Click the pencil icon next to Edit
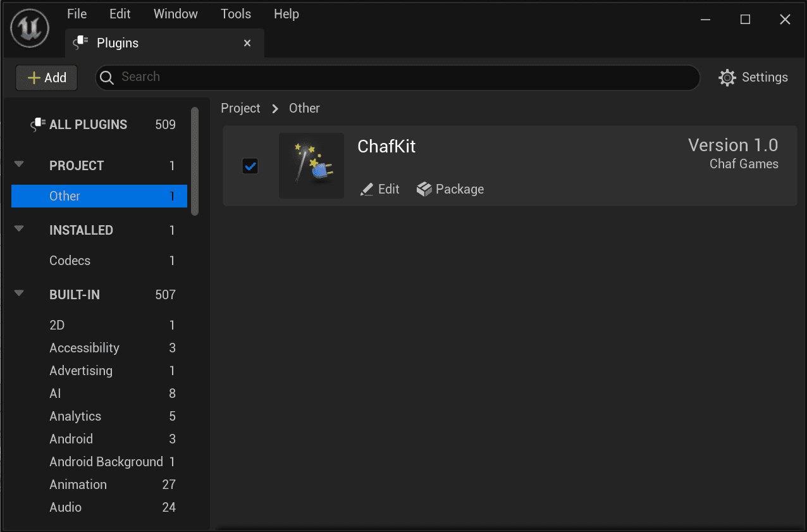The height and width of the screenshot is (532, 807). pyautogui.click(x=366, y=189)
